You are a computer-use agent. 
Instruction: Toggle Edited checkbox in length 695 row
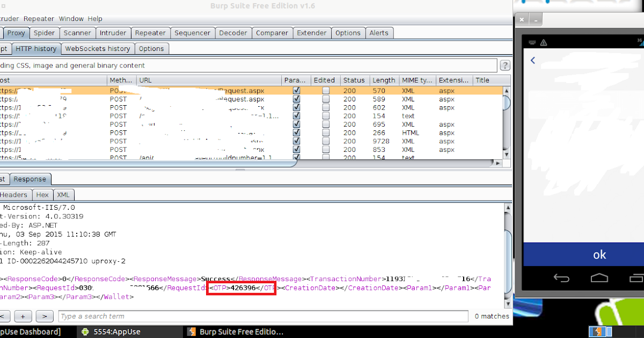pos(326,124)
